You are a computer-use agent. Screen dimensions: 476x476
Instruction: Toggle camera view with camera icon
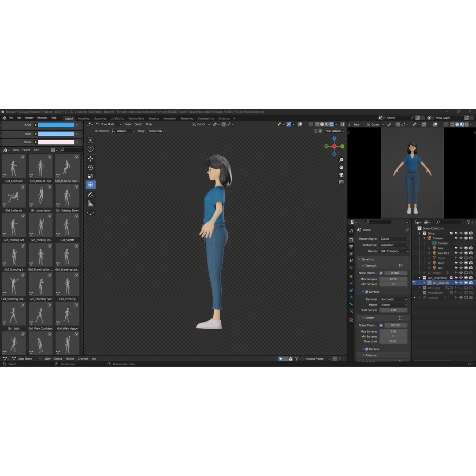pyautogui.click(x=341, y=175)
